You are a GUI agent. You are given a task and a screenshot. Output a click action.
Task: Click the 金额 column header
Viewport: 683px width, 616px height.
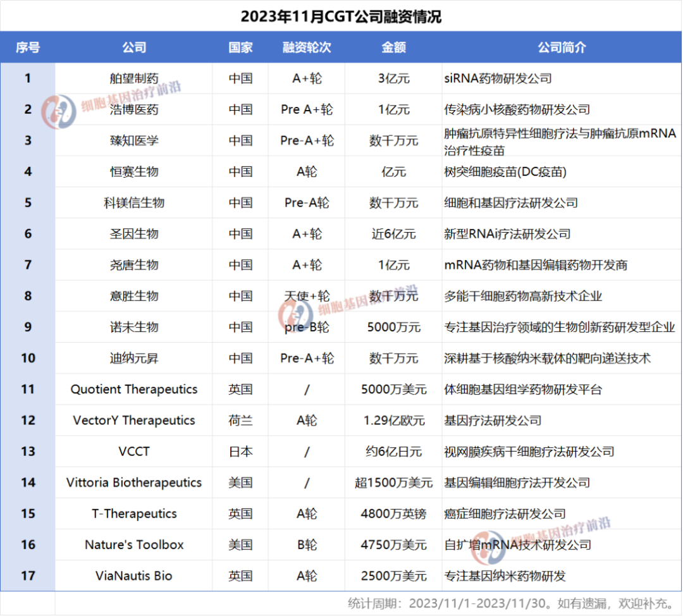point(393,47)
